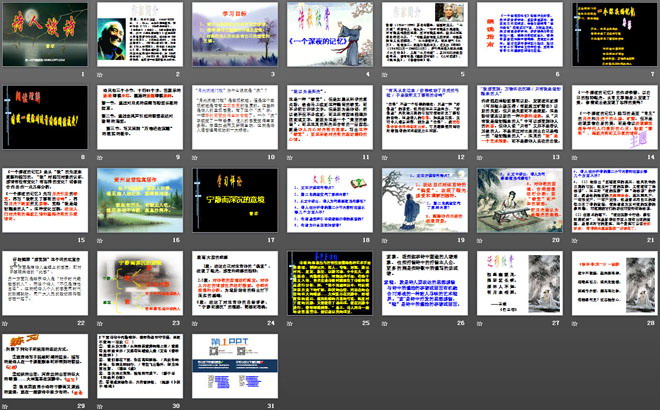Click the animation star icon under slide 19
This screenshot has width=660, height=410.
(385, 240)
